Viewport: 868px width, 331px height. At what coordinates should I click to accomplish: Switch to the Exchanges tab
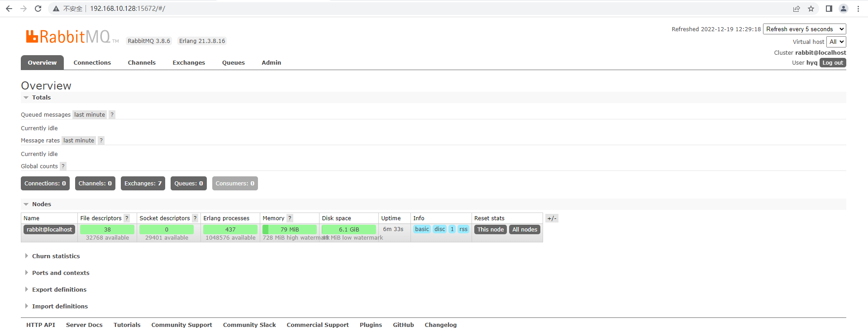tap(189, 63)
